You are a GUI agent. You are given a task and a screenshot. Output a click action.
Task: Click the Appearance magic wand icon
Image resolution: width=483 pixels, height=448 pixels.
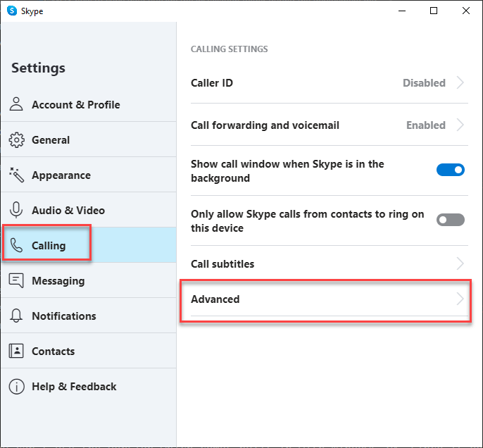pyautogui.click(x=17, y=175)
